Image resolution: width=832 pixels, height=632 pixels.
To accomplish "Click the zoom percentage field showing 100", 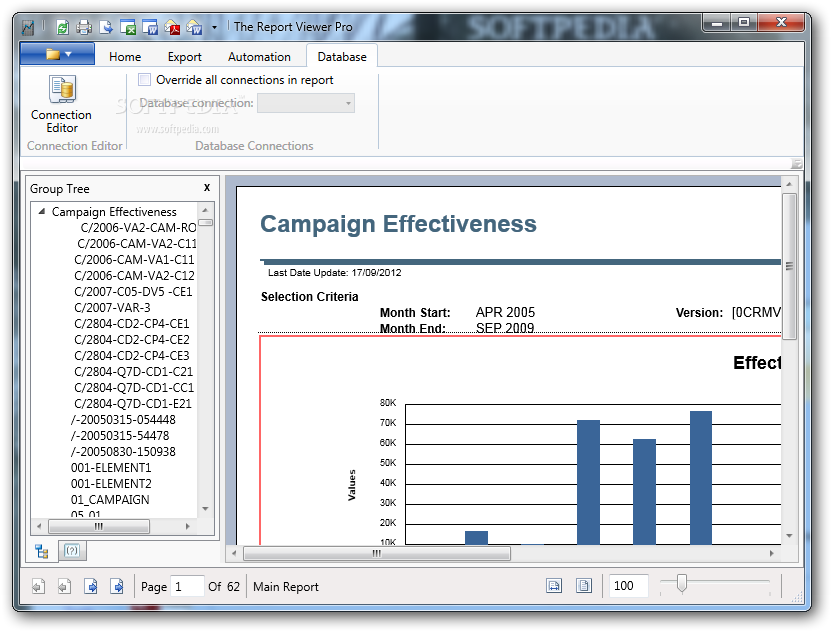I will pyautogui.click(x=628, y=586).
